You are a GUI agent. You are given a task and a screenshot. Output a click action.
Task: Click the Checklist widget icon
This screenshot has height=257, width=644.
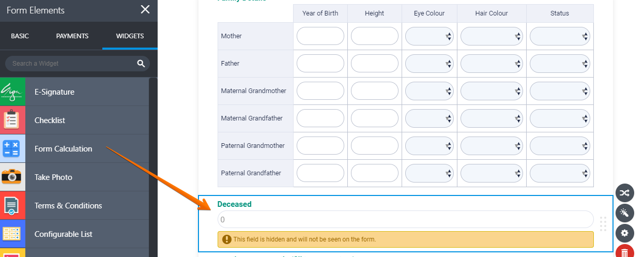click(12, 120)
